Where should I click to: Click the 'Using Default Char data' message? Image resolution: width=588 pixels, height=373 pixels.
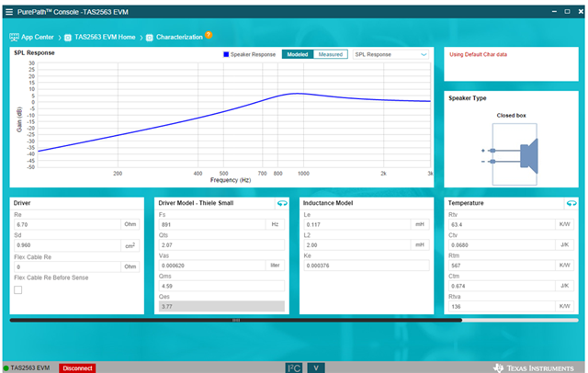[x=478, y=54]
